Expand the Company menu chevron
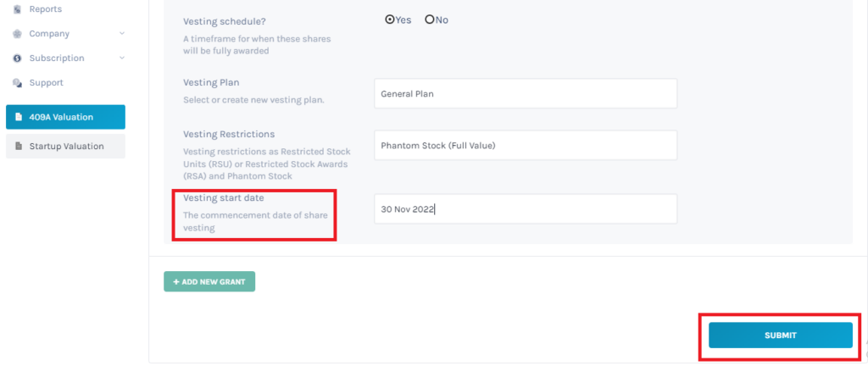 coord(122,34)
